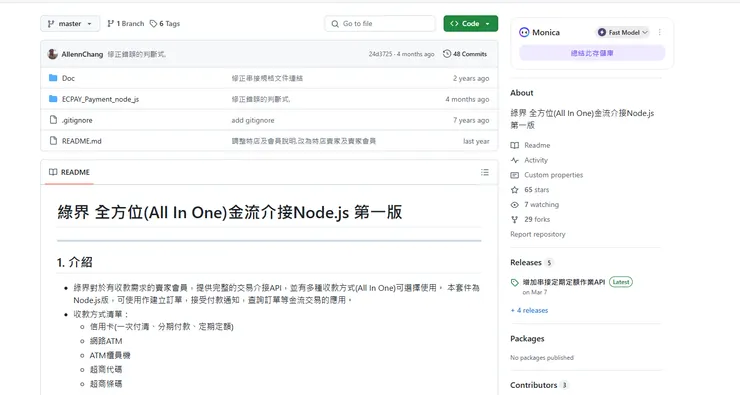This screenshot has width=740, height=395.
Task: Open the Fast Model dropdown
Action: [623, 32]
